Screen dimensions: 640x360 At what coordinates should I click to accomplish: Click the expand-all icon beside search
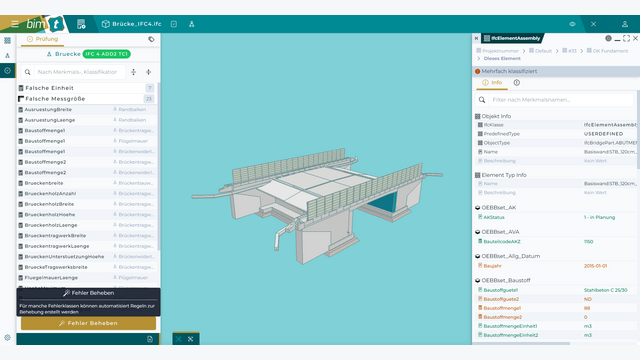coord(133,72)
